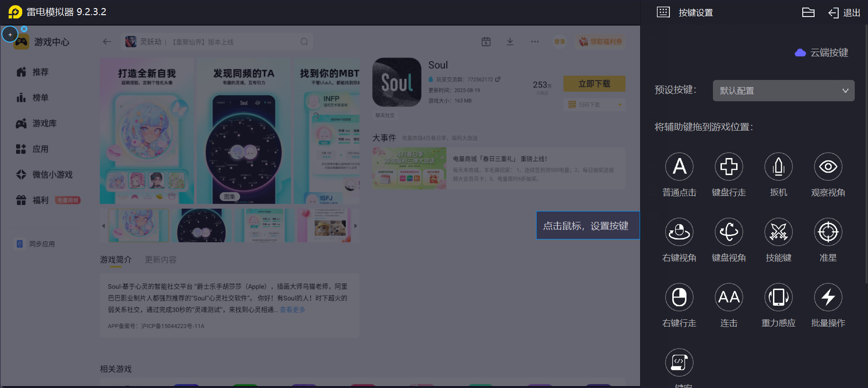This screenshot has height=388, width=868.
Task: Select the 键盘行走 D-pad key icon
Action: coord(729,167)
